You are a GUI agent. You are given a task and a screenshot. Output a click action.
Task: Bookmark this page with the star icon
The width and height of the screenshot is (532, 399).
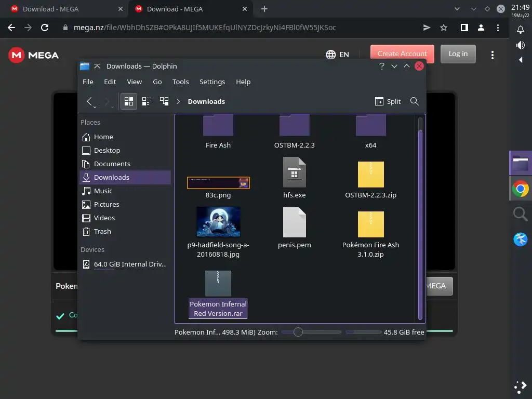444,28
